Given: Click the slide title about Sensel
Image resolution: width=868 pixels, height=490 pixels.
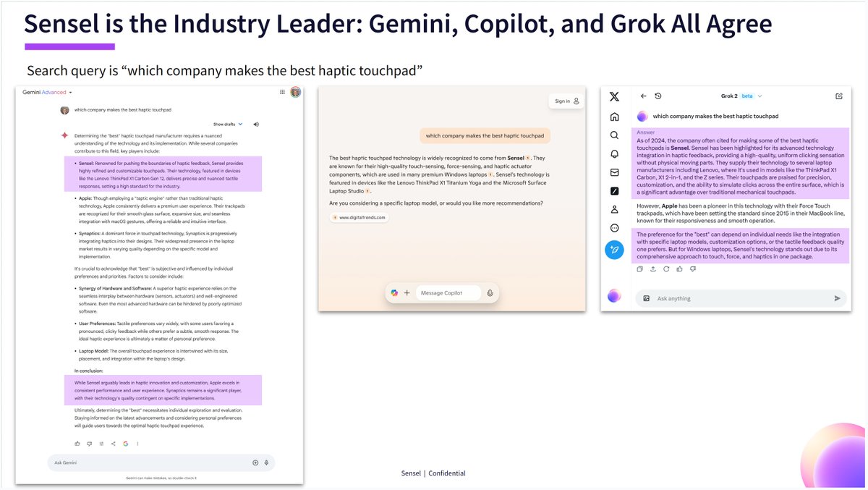Looking at the screenshot, I should [x=398, y=24].
